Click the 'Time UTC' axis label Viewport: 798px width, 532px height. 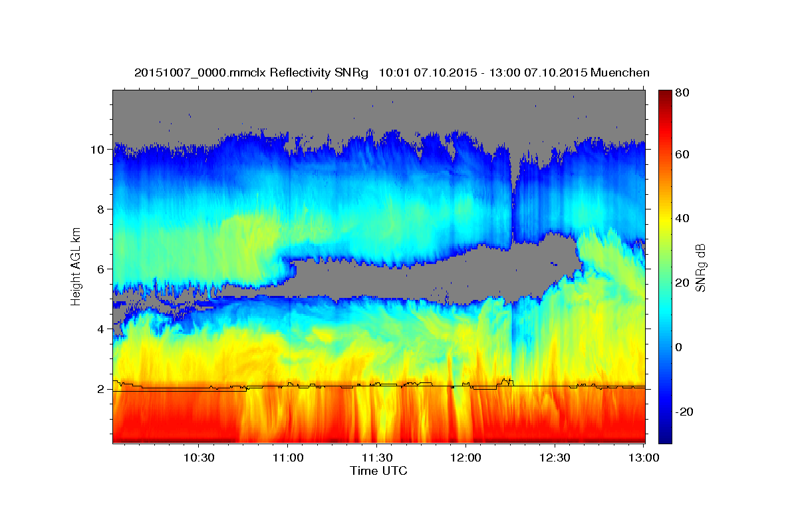click(378, 471)
